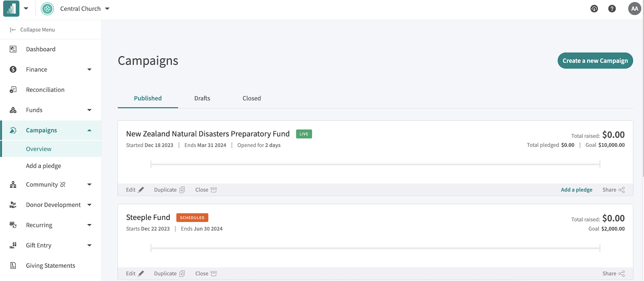Switch to the Closed tab
This screenshot has width=644, height=281.
click(x=252, y=98)
